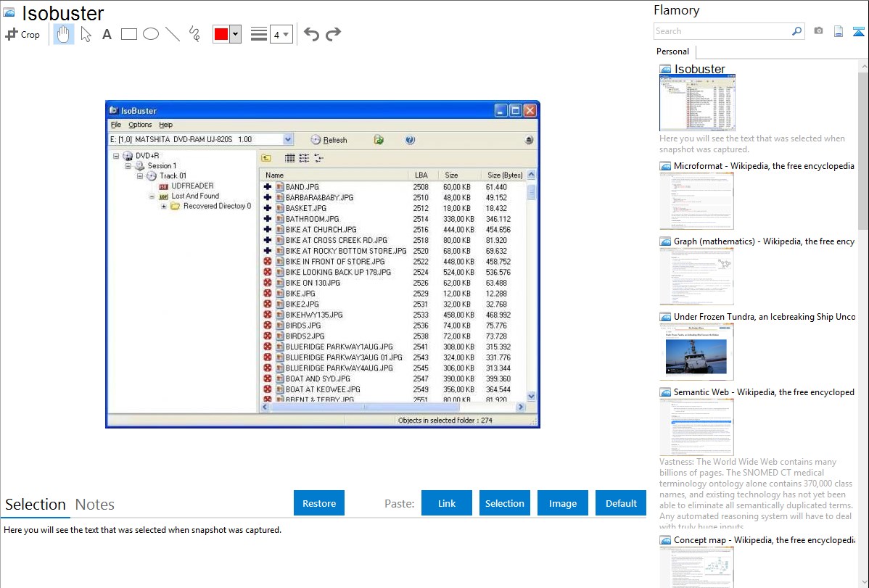Viewport: 869px width, 588px height.
Task: Pick the ellipse shape tool
Action: pyautogui.click(x=151, y=34)
